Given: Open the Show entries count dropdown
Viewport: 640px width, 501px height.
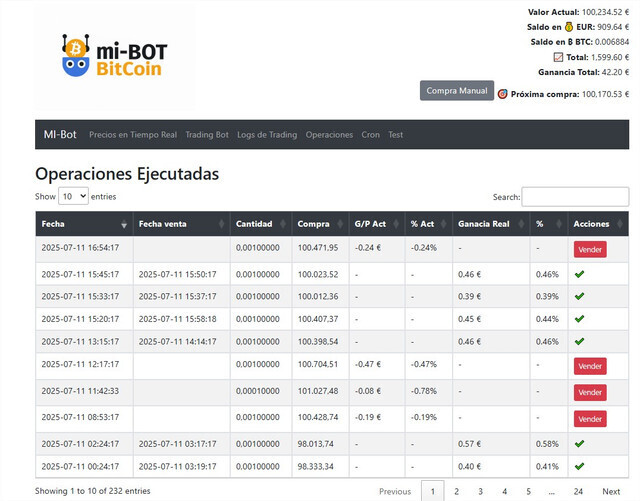Looking at the screenshot, I should click(73, 196).
